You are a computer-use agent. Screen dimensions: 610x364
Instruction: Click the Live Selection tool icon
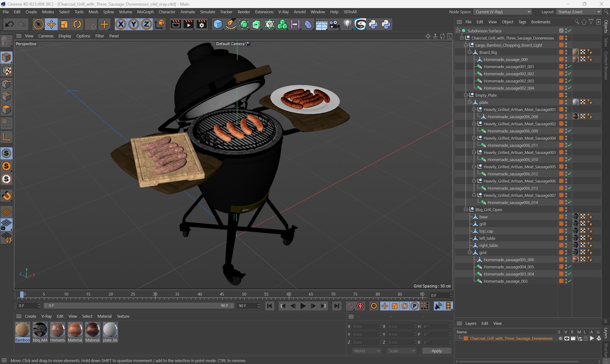point(38,24)
